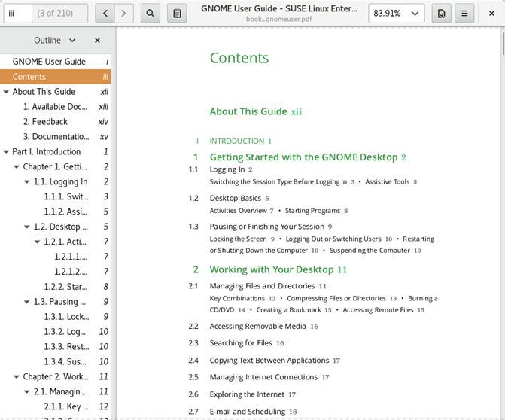The width and height of the screenshot is (505, 420).
Task: Select 1.1.1. Swit... outline entry
Action: click(56, 196)
